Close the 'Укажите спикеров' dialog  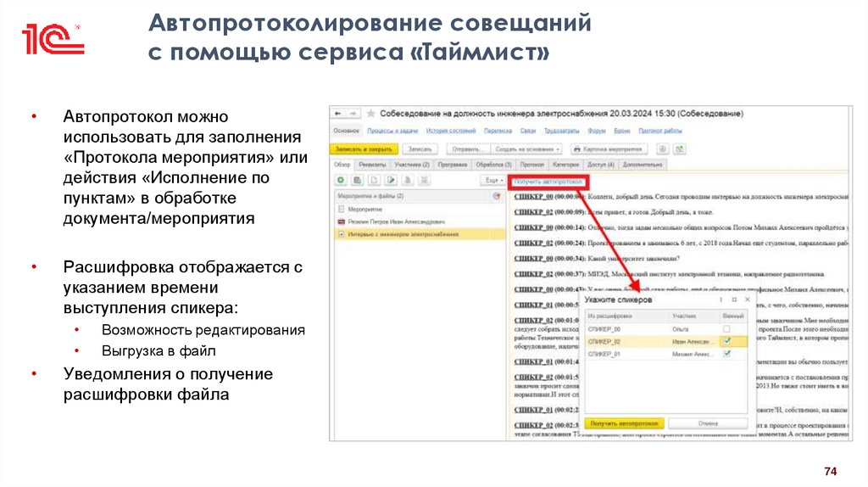(x=748, y=299)
